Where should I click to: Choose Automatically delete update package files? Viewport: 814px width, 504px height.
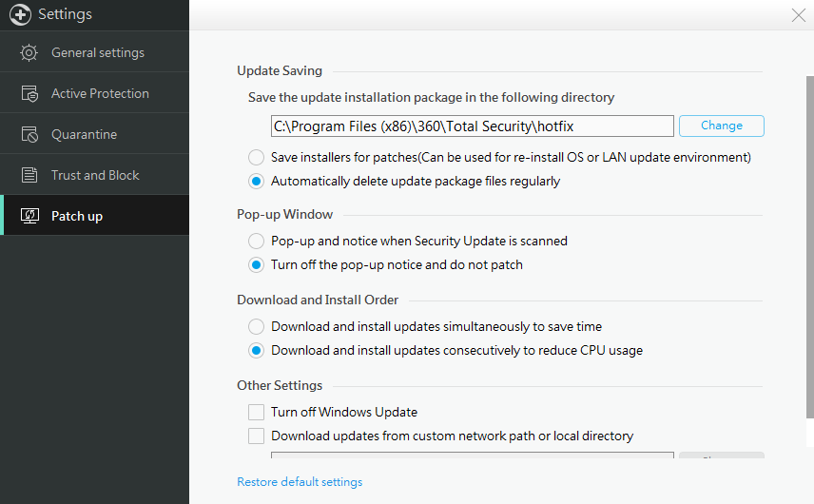tap(256, 181)
